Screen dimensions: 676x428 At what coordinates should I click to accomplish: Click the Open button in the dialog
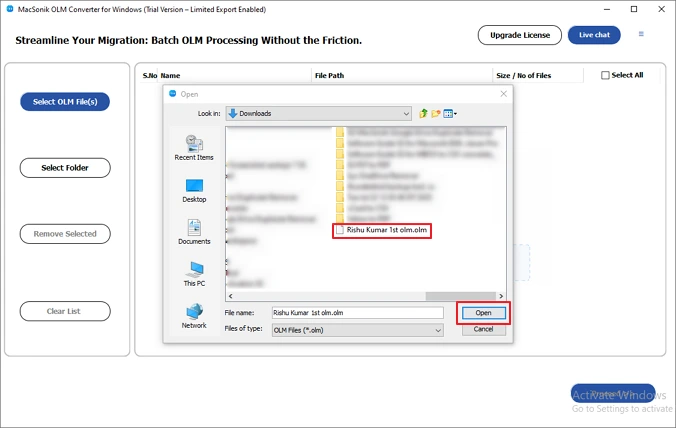coord(483,313)
